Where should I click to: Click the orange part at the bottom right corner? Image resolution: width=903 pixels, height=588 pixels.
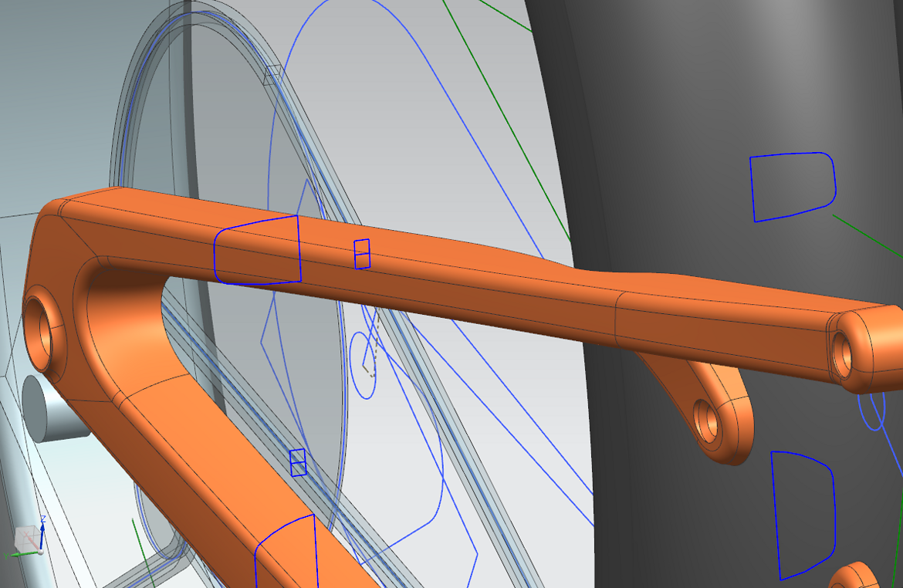(853, 577)
